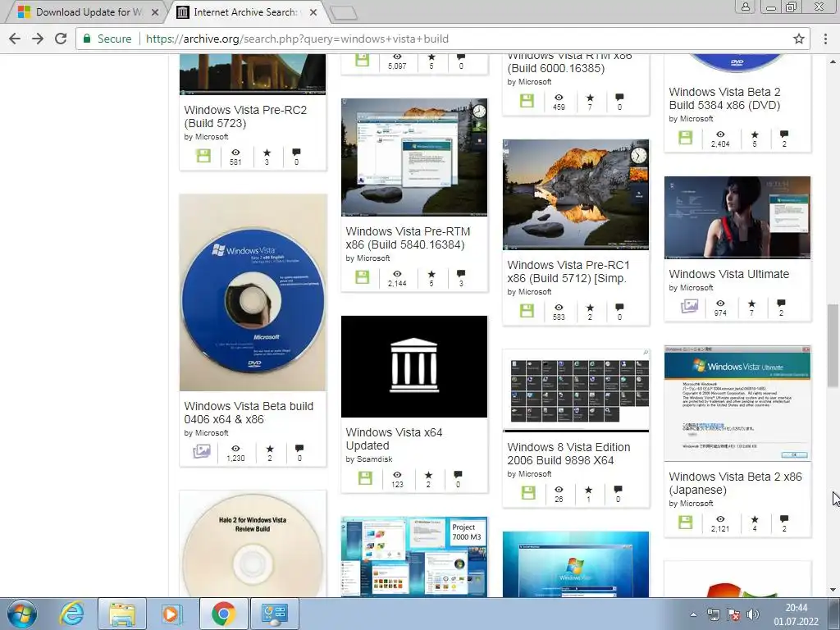Click 'by Scamdisk' uploader text

(369, 459)
